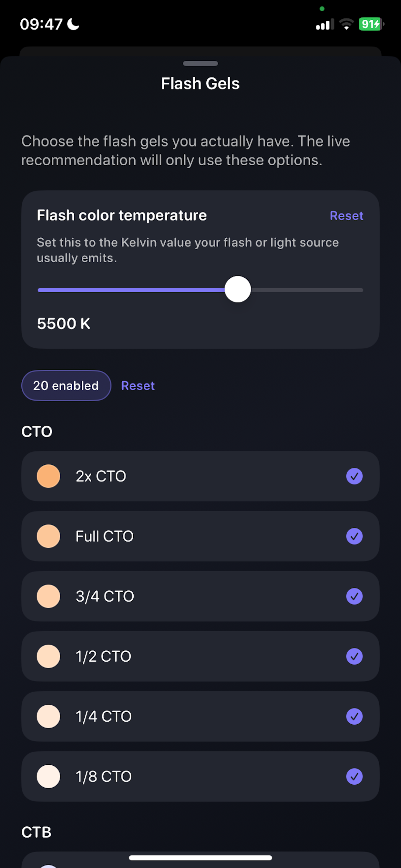
Task: Click the 1/2 CTO color swatch
Action: pos(48,656)
